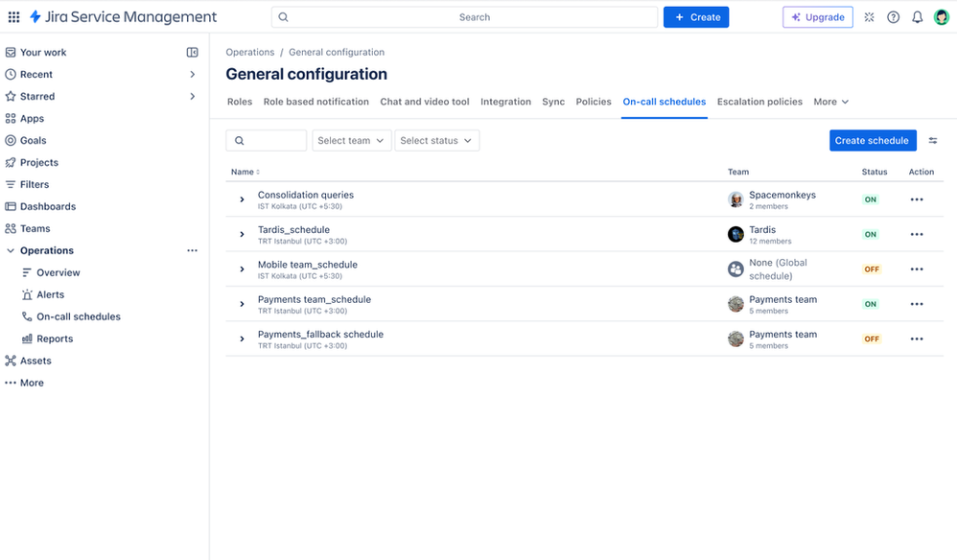
Task: Expand the Tardis_schedule row
Action: pyautogui.click(x=242, y=234)
